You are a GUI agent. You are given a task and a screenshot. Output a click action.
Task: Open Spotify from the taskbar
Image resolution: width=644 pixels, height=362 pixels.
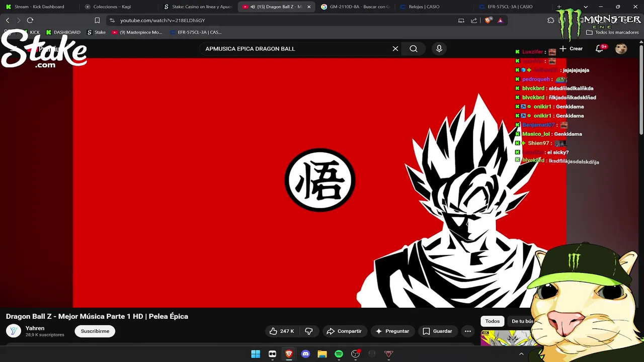(x=339, y=354)
